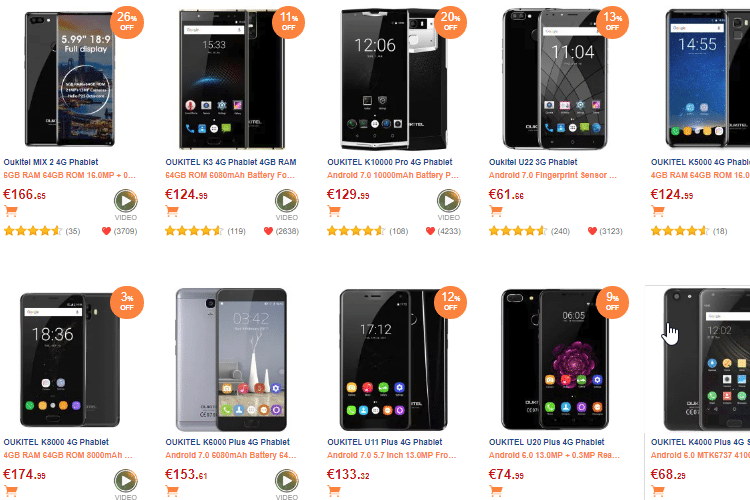The height and width of the screenshot is (500, 750).
Task: Open OUKITEL K6000 Plus product thumbnail
Action: [232, 359]
